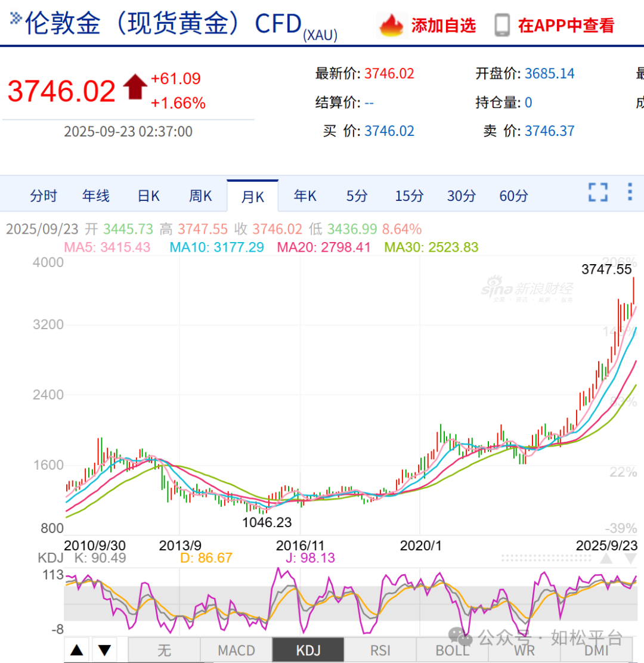Screen dimensions: 644x663
Task: Open the three-dot chart options menu
Action: point(630,191)
